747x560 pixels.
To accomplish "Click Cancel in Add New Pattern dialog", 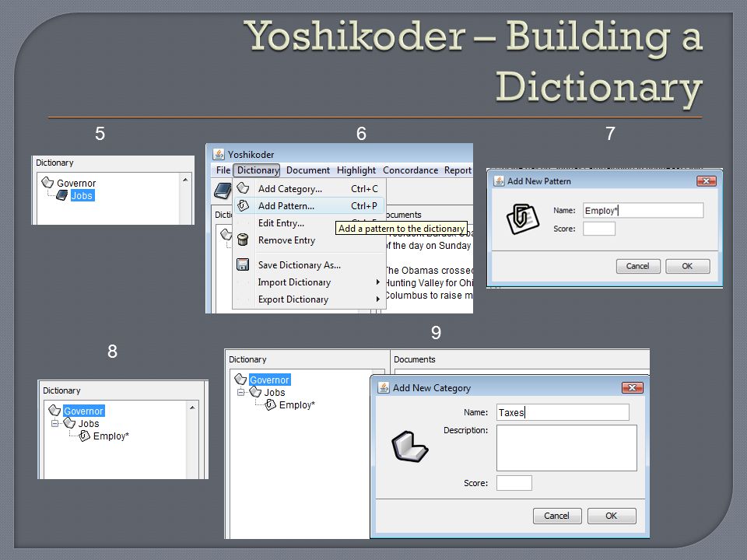I will [x=638, y=266].
